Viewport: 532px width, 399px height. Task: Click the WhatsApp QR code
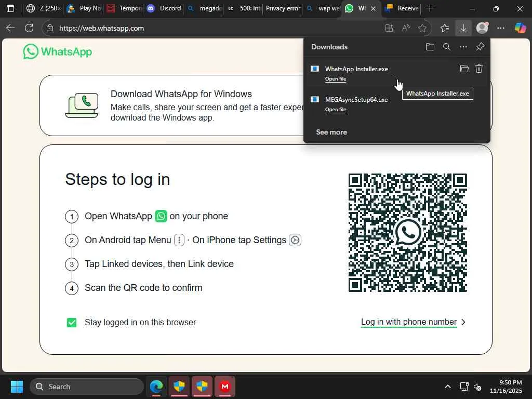(x=408, y=233)
